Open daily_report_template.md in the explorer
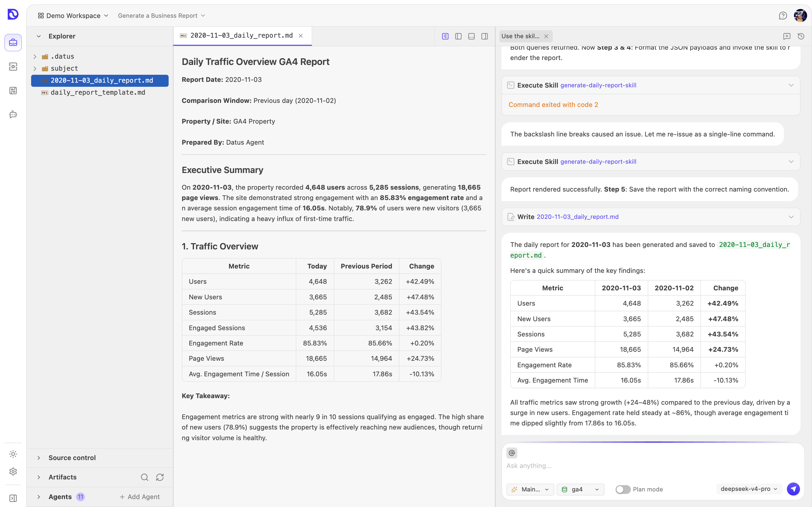 point(98,92)
